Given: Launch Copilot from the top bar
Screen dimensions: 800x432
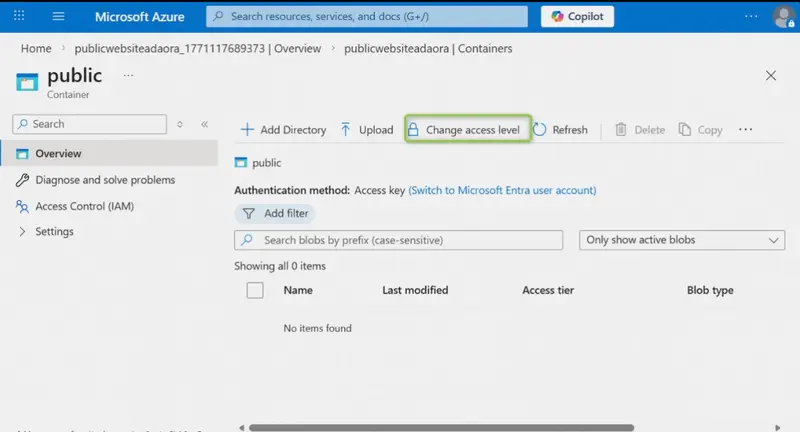Looking at the screenshot, I should tap(577, 16).
